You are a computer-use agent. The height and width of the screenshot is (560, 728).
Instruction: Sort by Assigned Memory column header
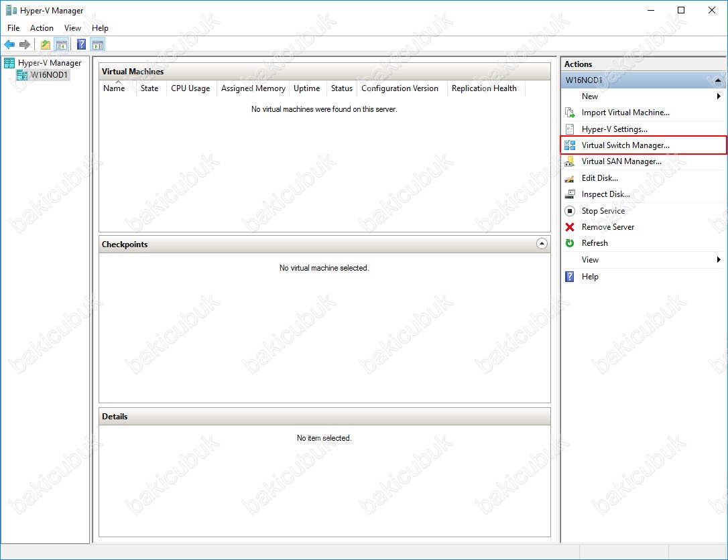coord(253,88)
